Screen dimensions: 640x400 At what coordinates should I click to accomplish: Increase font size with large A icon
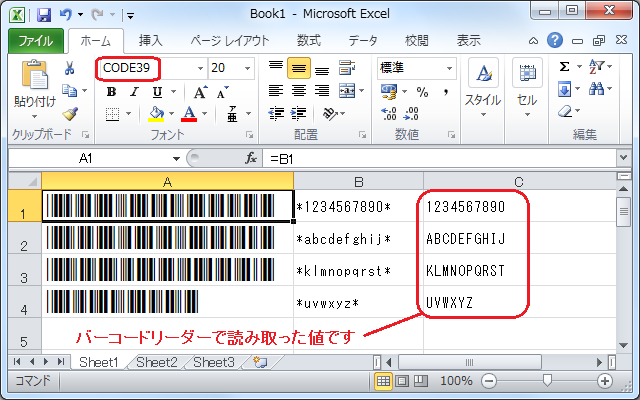pos(200,92)
